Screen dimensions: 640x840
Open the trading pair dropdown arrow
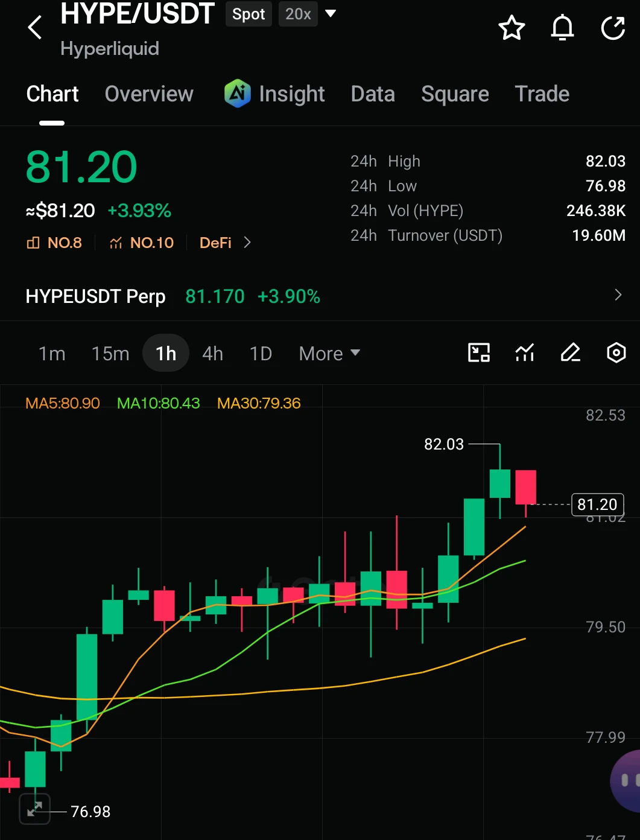pyautogui.click(x=330, y=13)
